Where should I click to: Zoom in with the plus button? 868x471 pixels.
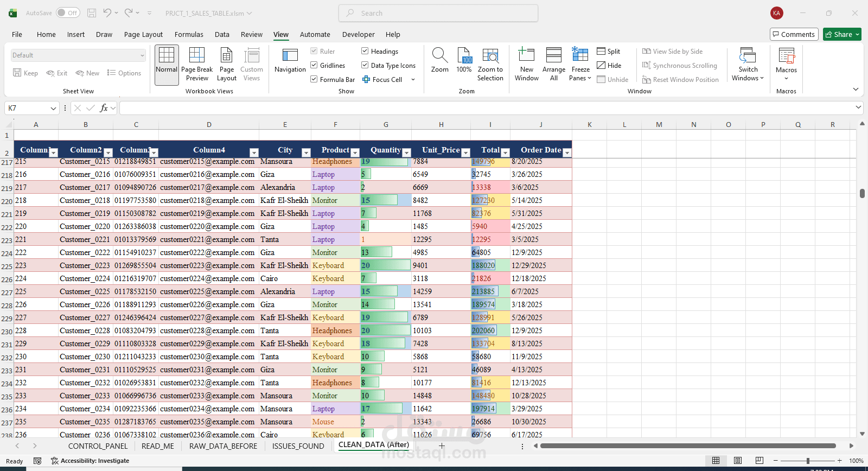(840, 461)
